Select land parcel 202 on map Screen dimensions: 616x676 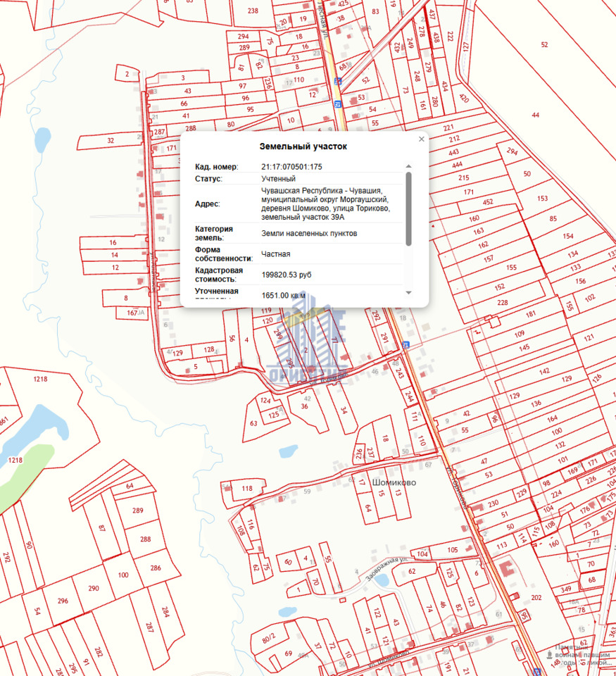[x=536, y=598]
